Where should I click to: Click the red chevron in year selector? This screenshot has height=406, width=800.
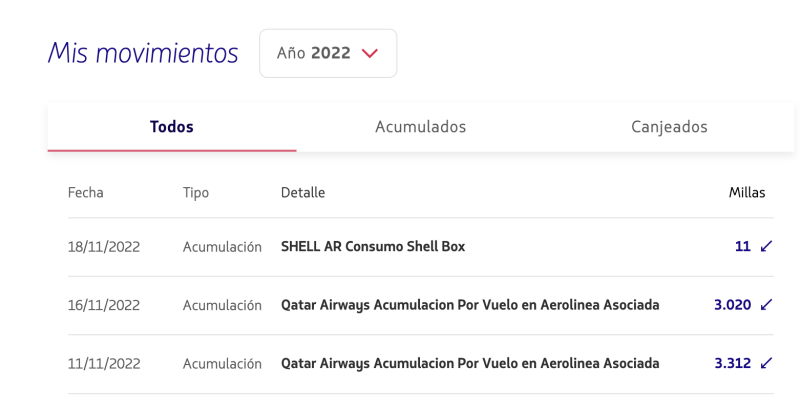(369, 53)
